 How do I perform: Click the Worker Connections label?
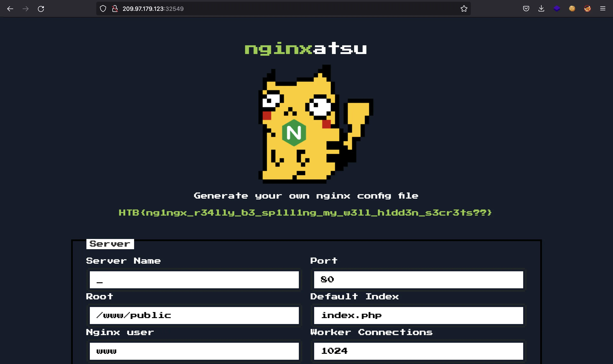pyautogui.click(x=371, y=332)
